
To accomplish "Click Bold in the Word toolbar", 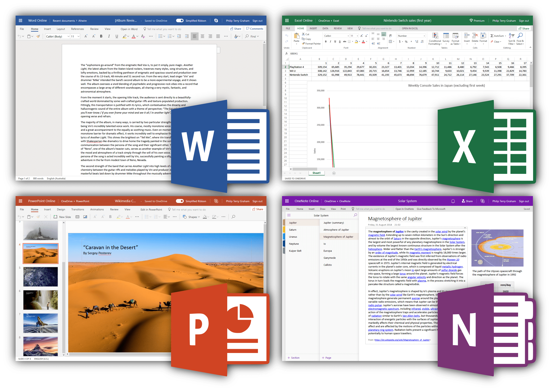I will pyautogui.click(x=101, y=36).
